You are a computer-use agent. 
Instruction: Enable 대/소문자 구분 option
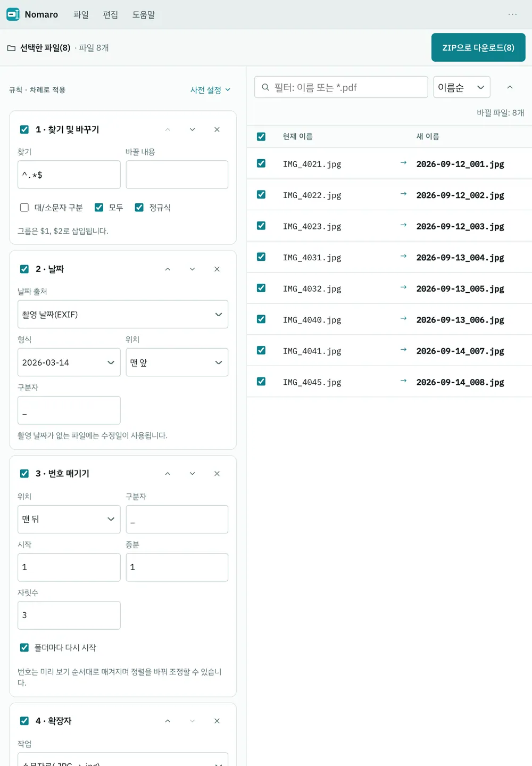pyautogui.click(x=24, y=208)
